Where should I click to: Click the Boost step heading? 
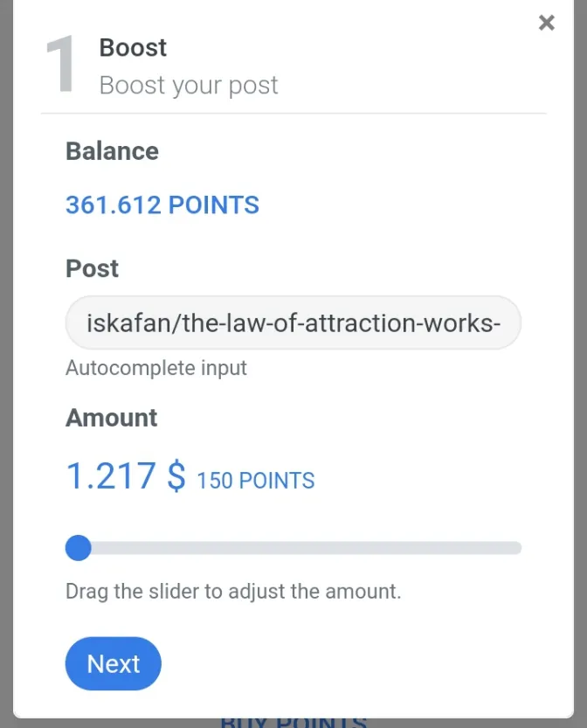pyautogui.click(x=133, y=47)
